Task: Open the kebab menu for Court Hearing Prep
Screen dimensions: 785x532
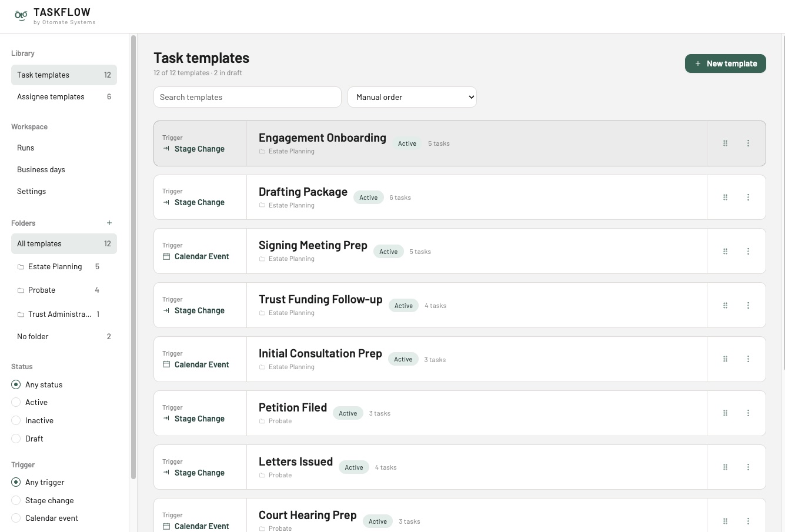Action: pyautogui.click(x=748, y=521)
